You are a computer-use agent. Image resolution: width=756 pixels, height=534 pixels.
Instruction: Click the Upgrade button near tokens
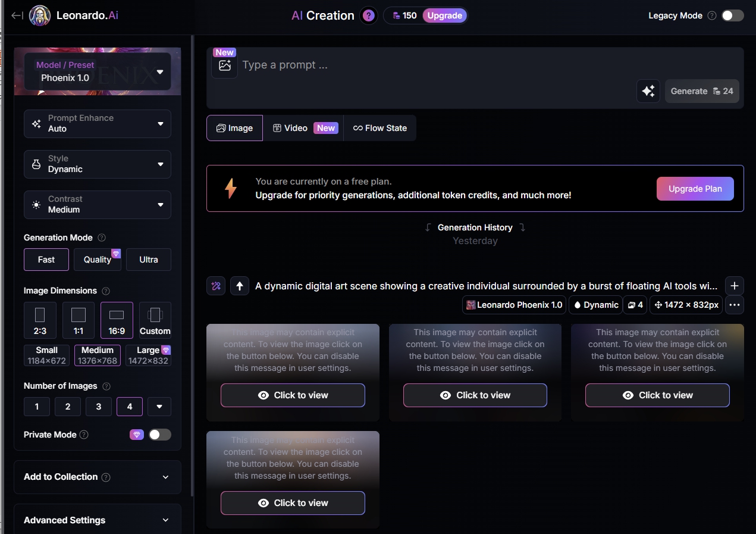tap(445, 15)
